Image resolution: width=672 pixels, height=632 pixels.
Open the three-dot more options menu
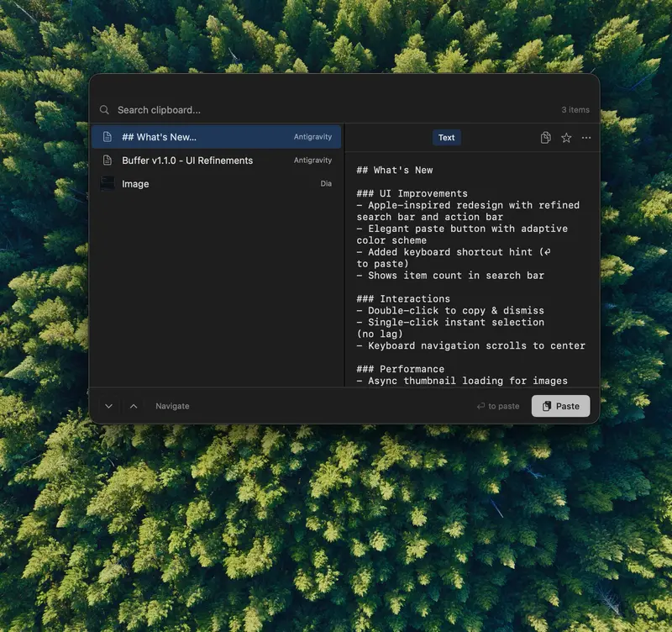click(x=586, y=138)
